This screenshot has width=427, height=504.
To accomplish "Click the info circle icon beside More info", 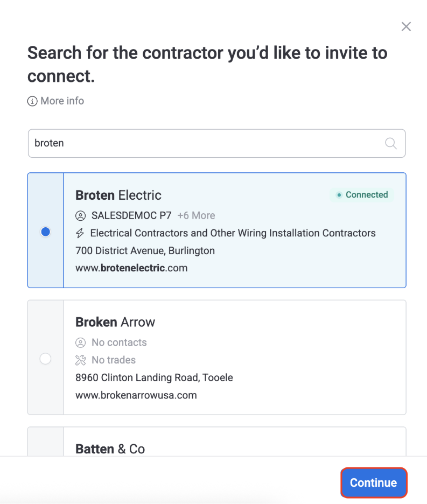I will [x=32, y=101].
